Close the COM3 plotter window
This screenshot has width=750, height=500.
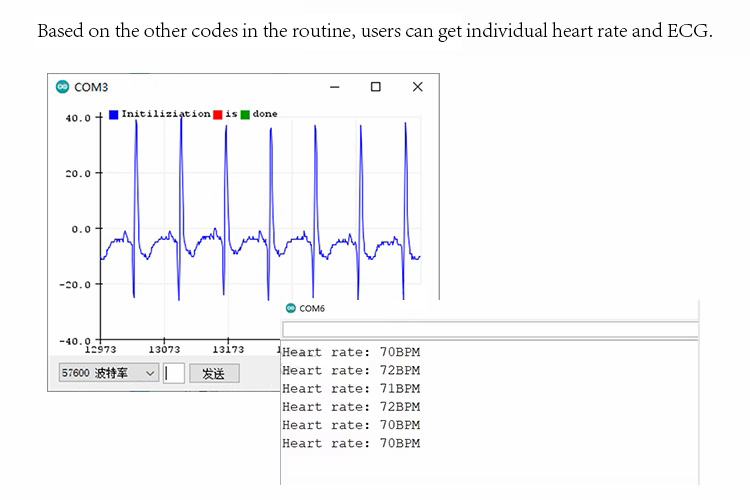tap(417, 87)
